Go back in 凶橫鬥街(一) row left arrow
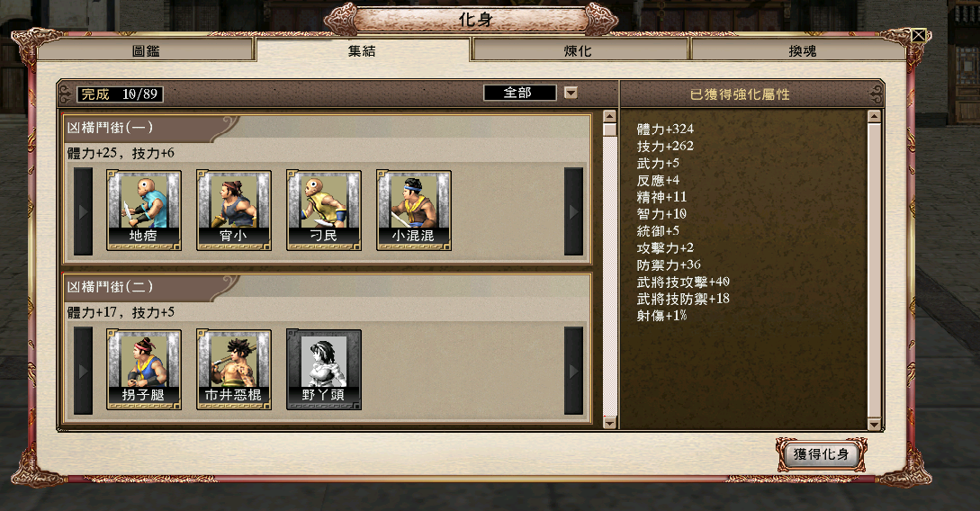 [x=83, y=211]
